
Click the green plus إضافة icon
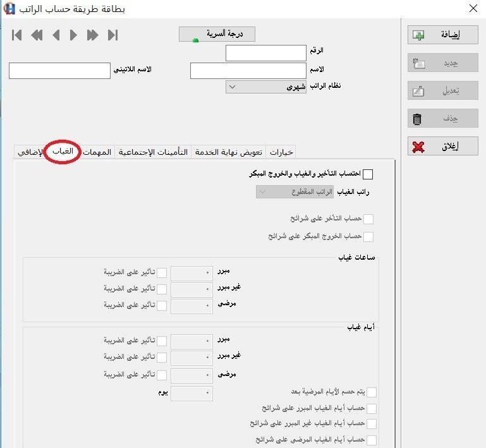coord(418,35)
